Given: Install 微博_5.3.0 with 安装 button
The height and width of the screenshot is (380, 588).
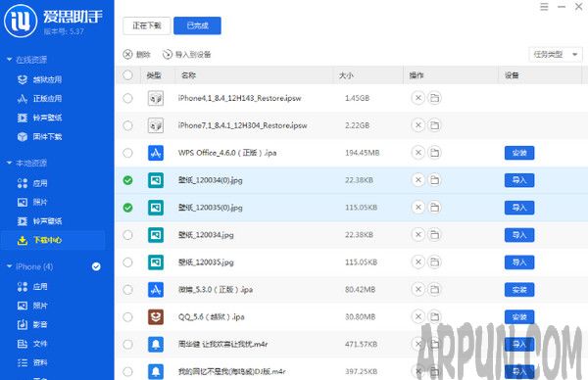Looking at the screenshot, I should [x=519, y=289].
